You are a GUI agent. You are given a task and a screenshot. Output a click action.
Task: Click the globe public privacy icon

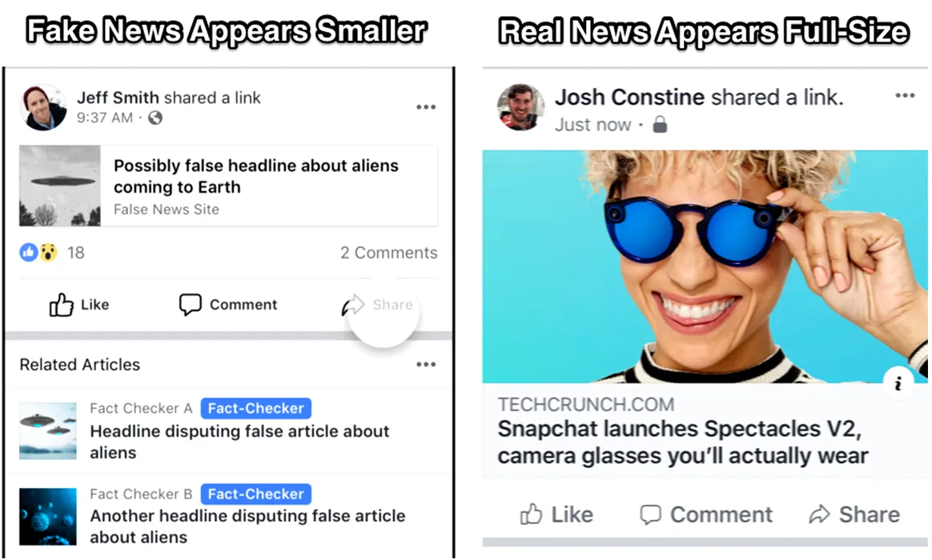[155, 118]
